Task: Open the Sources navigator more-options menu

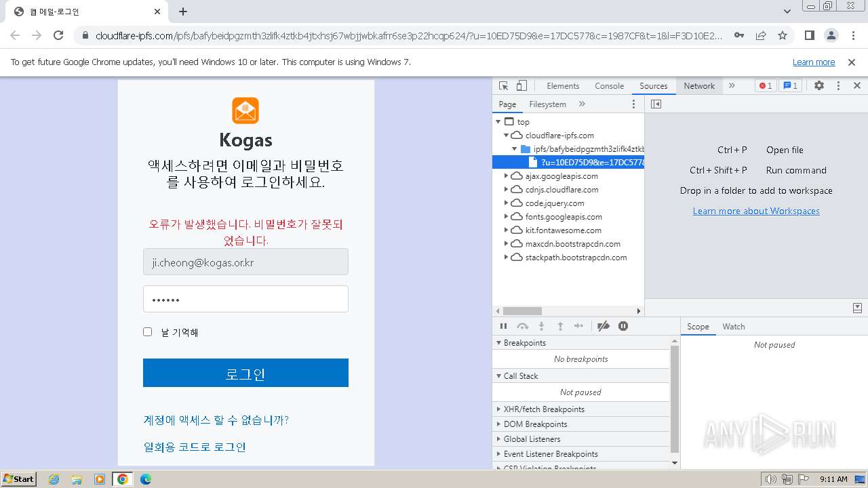Action: click(634, 104)
